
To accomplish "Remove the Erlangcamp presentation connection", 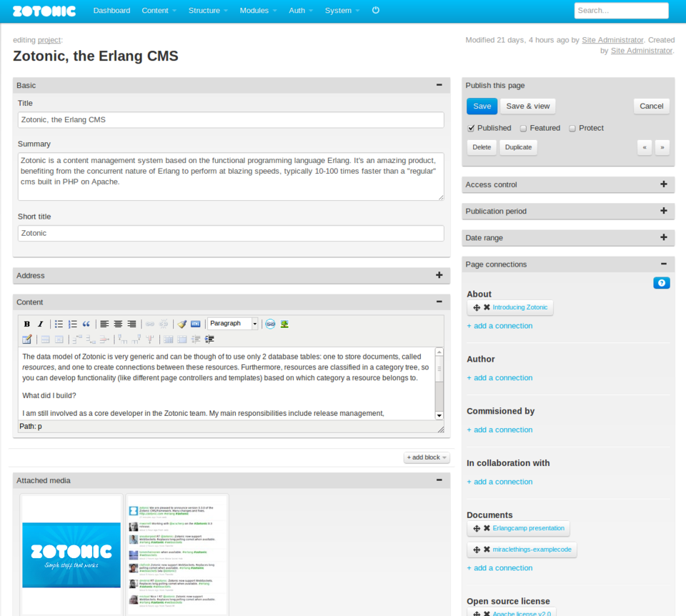I will (x=487, y=528).
